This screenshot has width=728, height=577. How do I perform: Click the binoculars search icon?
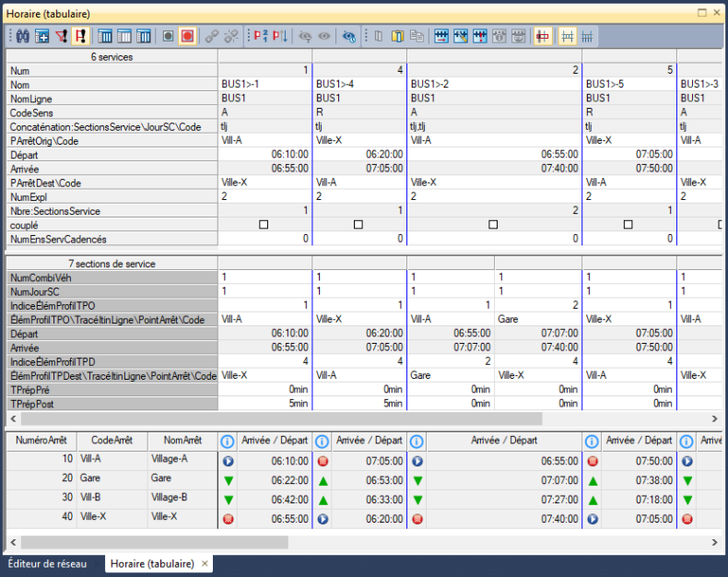[23, 36]
